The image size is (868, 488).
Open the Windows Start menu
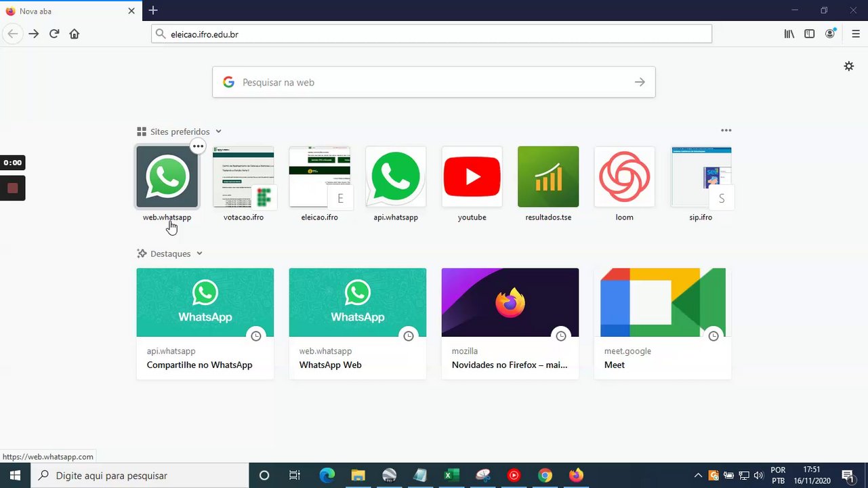point(15,475)
